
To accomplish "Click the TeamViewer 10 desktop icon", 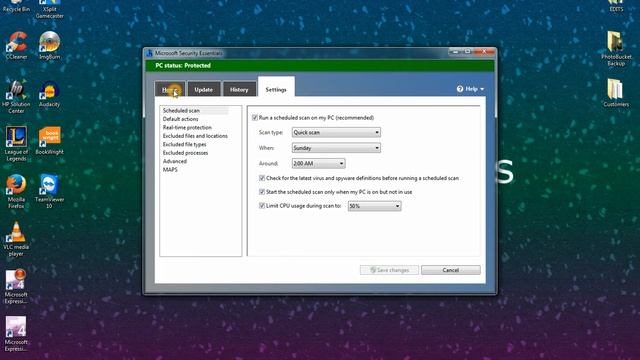I will pyautogui.click(x=49, y=191).
